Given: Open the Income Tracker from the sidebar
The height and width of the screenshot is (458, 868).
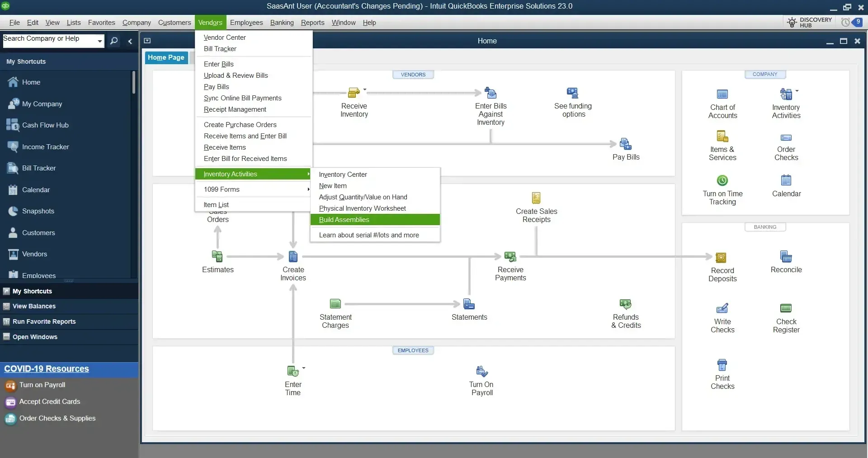Looking at the screenshot, I should point(46,146).
